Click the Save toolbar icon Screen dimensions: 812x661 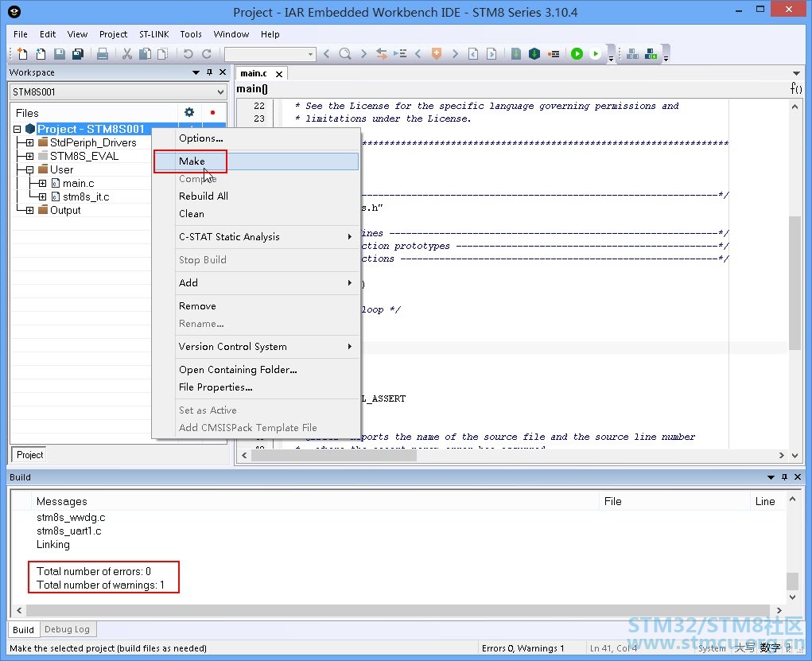[60, 54]
